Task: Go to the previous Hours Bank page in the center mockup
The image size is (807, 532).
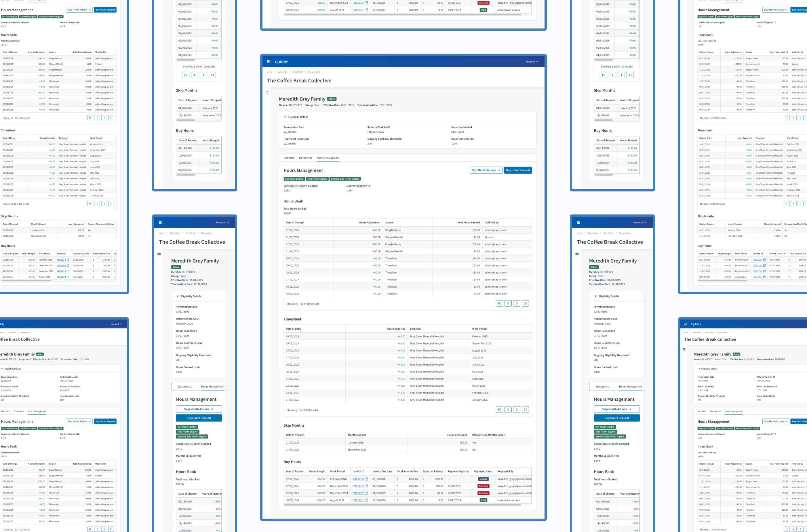Action: [x=508, y=304]
